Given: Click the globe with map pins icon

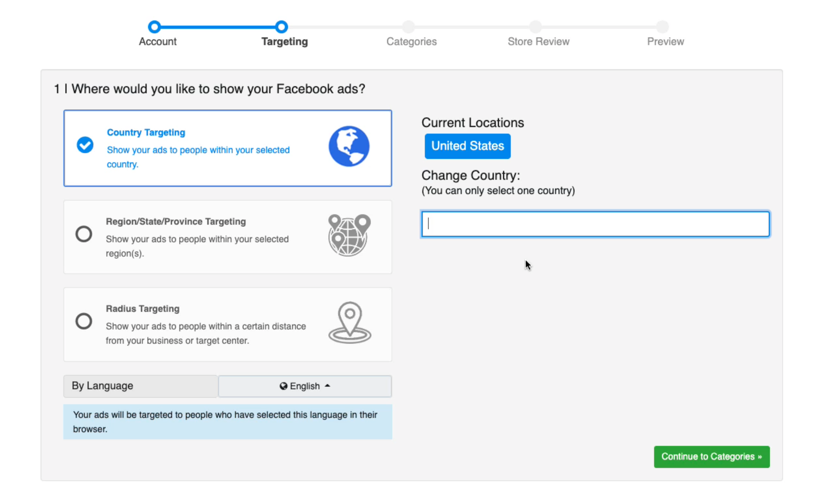Looking at the screenshot, I should coord(349,235).
